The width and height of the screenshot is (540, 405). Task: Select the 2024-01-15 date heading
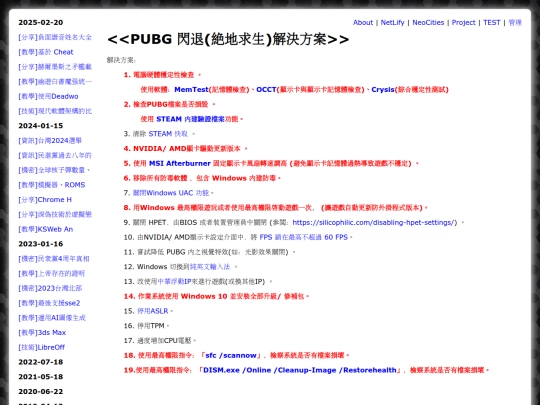(x=41, y=126)
